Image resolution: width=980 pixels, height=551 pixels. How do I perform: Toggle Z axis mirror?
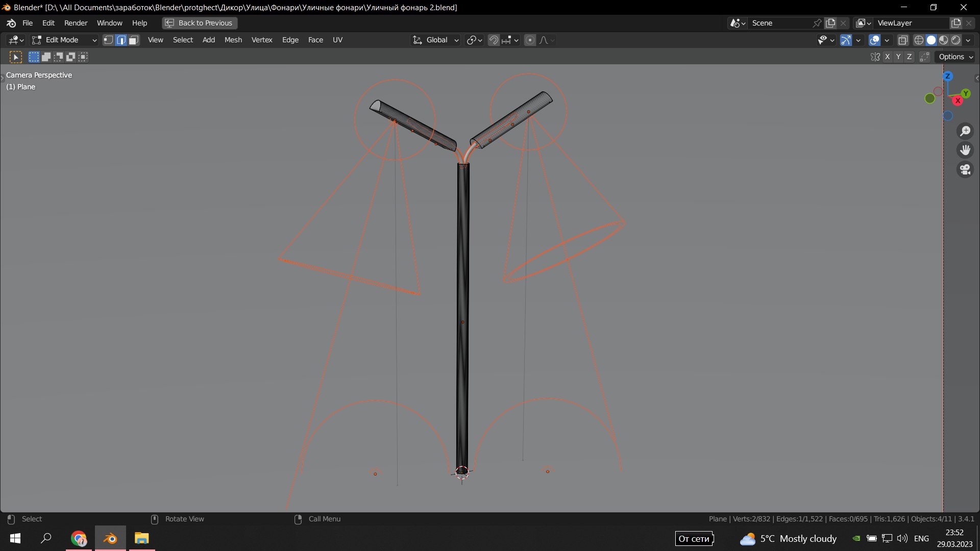click(x=909, y=57)
